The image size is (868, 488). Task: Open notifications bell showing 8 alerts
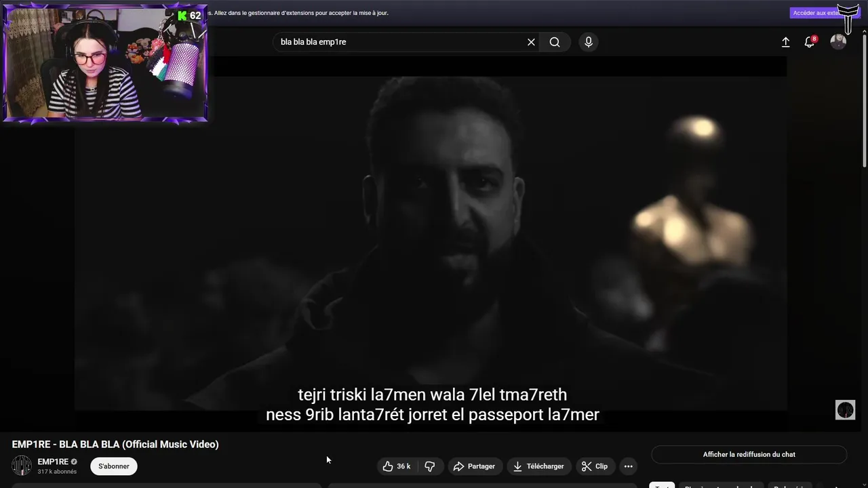[810, 42]
